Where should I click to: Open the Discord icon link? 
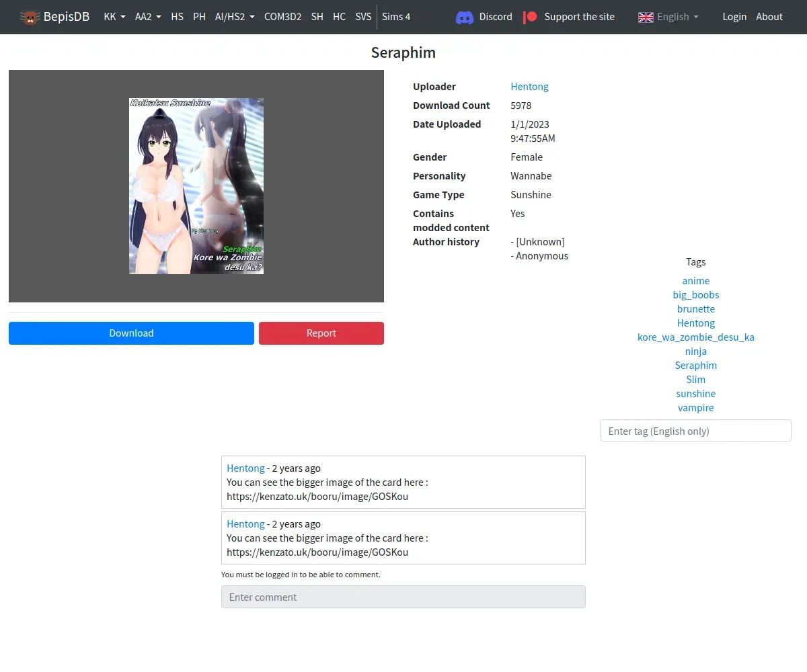pyautogui.click(x=465, y=17)
